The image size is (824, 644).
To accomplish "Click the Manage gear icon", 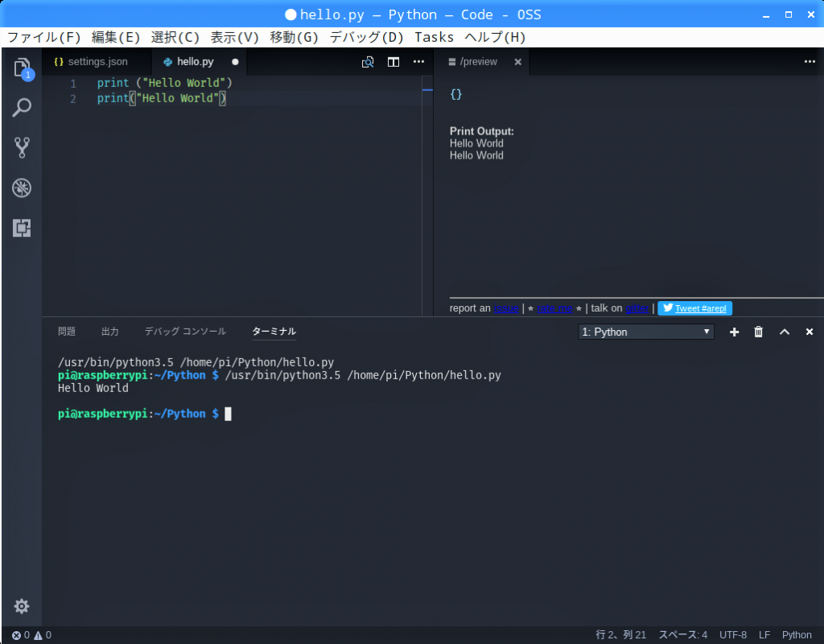I will 22,606.
